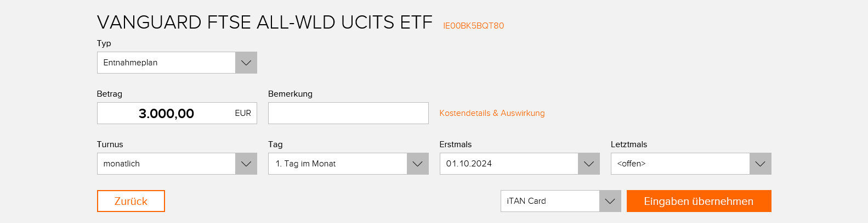Viewport: 868px width, 223px height.
Task: Open the Kostendetails & Auswirkung link
Action: click(492, 113)
